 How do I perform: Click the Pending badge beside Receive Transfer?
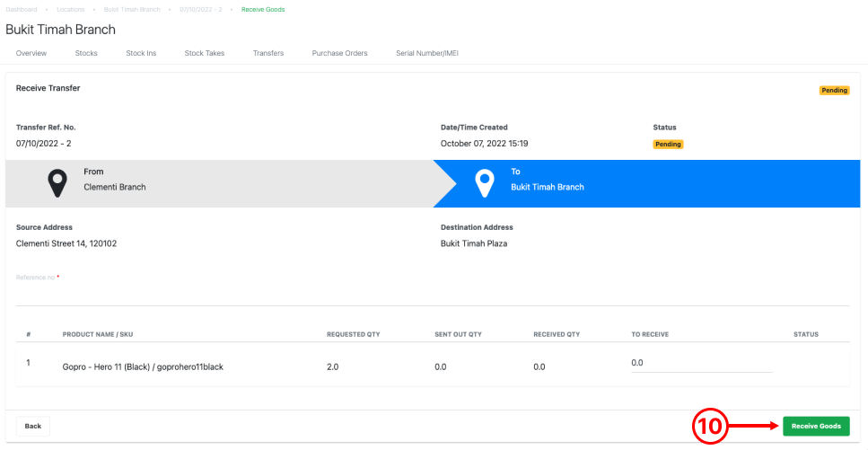(834, 91)
